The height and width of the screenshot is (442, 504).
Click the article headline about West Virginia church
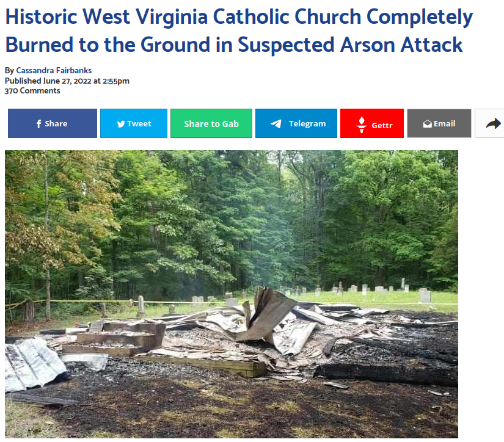(x=239, y=31)
